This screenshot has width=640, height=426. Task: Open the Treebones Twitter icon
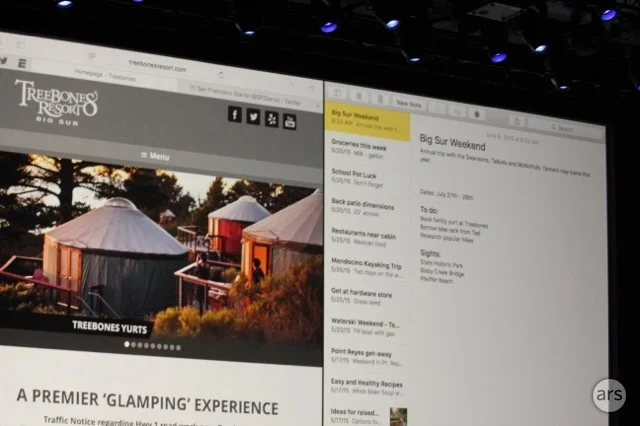point(253,116)
